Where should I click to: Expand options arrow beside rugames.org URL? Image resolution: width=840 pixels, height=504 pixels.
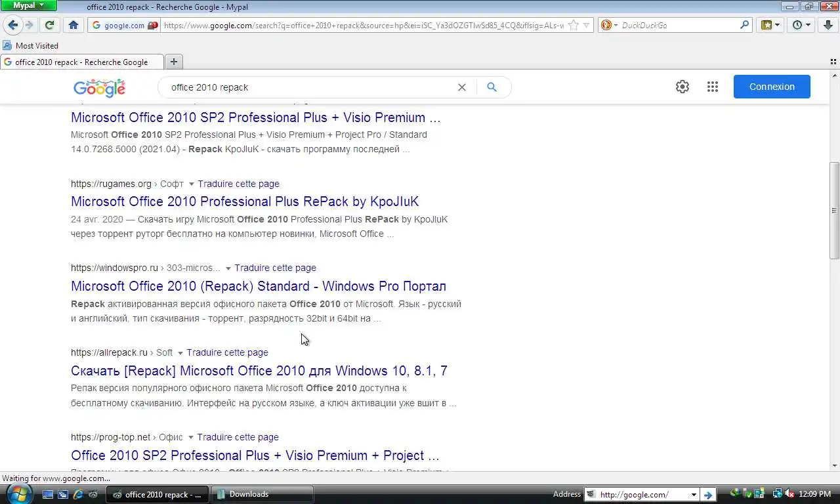click(x=192, y=184)
